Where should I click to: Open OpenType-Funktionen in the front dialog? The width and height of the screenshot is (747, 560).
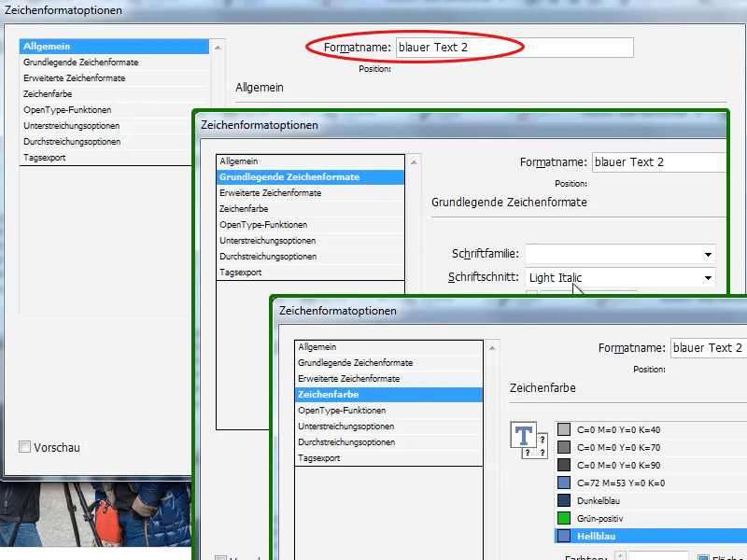[388, 411]
